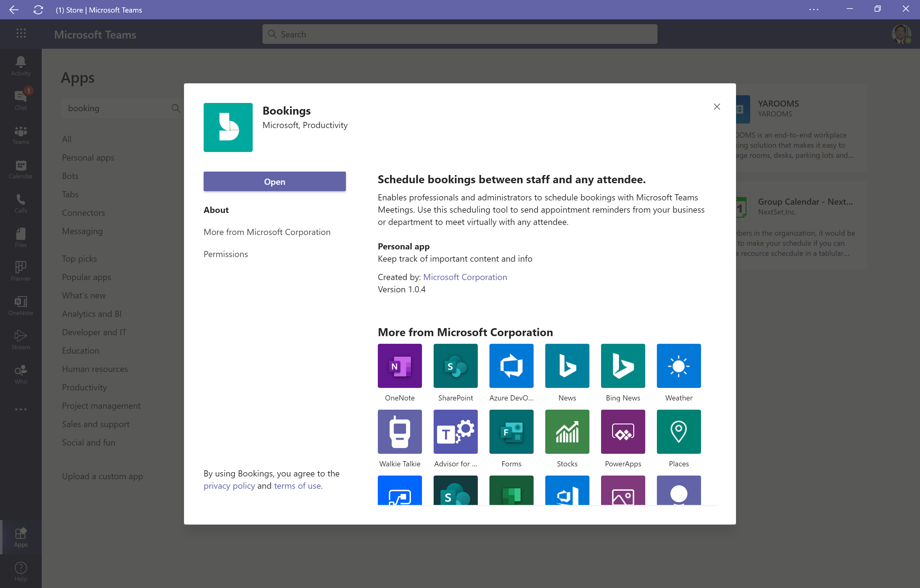
Task: Open the app launcher waffle icon
Action: pos(21,34)
